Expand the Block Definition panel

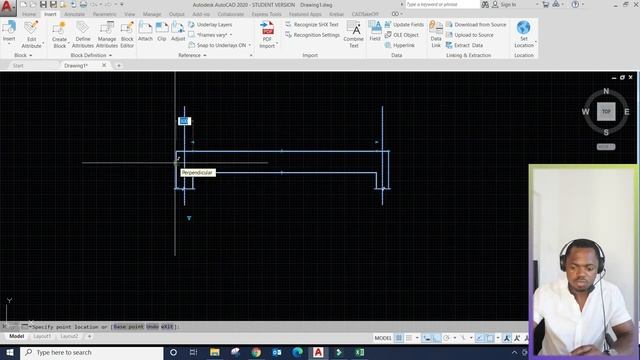(x=91, y=55)
